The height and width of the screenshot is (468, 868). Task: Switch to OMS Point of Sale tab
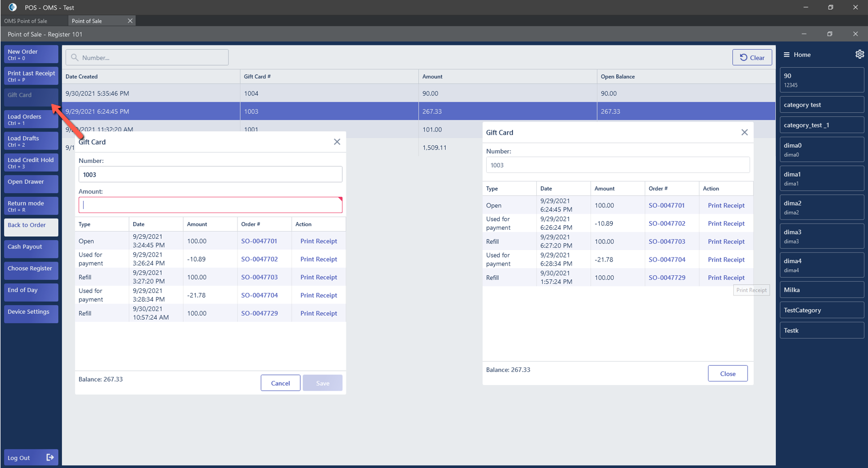(x=26, y=21)
